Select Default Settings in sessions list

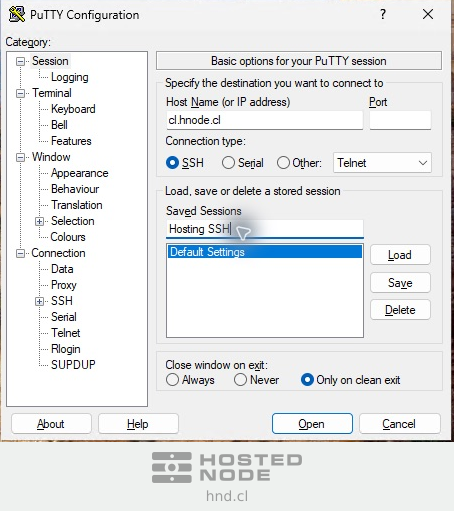pos(265,252)
